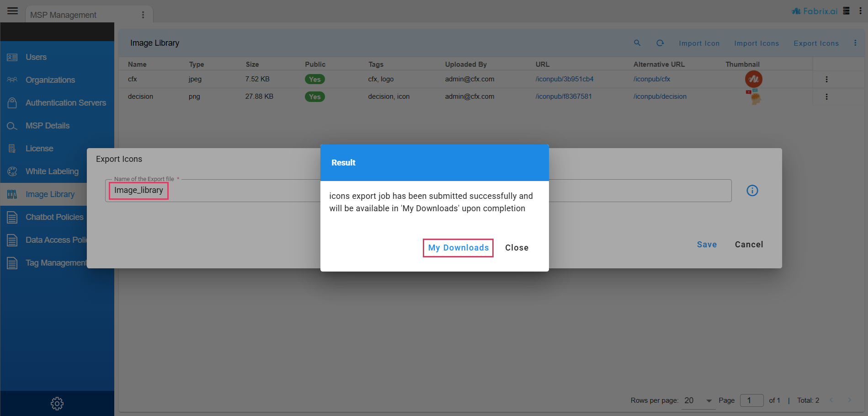Screen dimensions: 868x416
Task: Click the page number input box
Action: (x=751, y=400)
